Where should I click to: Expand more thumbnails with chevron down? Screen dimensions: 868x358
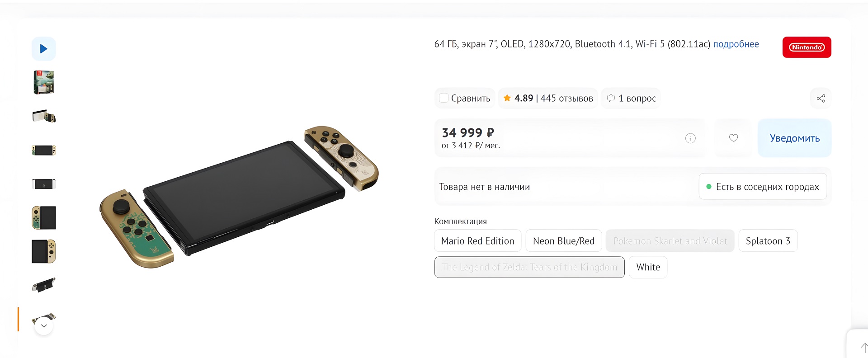pos(44,326)
